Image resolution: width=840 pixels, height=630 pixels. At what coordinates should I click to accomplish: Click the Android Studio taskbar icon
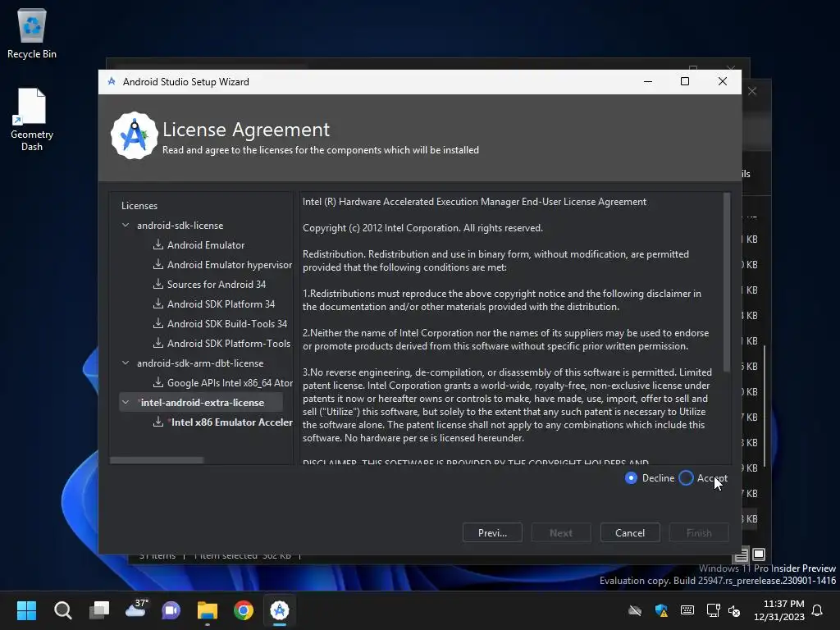280,610
